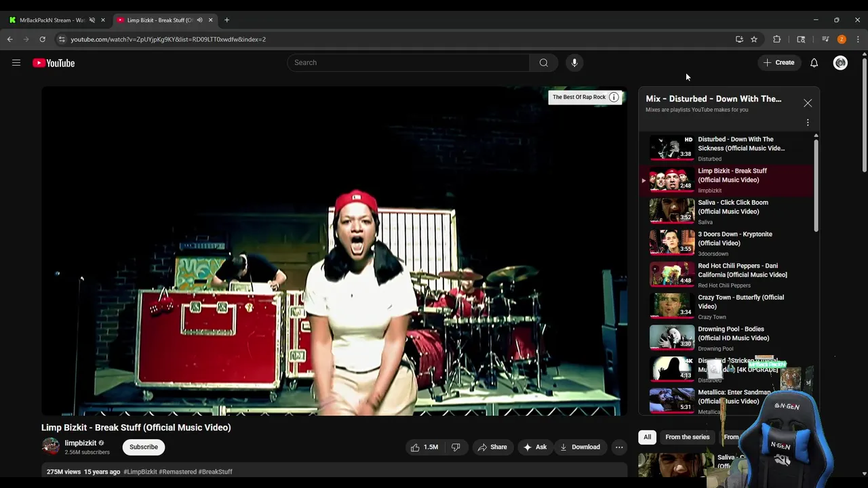
Task: Select Limp Bizkit - Break Stuff playlist item
Action: [x=727, y=180]
